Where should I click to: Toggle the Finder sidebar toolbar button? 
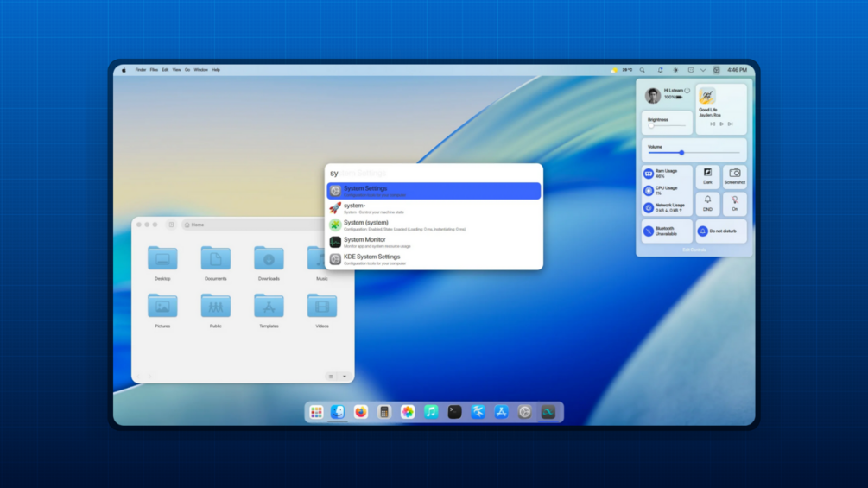(x=171, y=225)
